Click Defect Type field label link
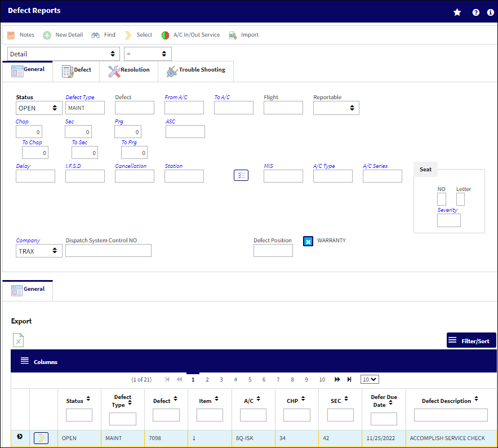The width and height of the screenshot is (498, 448). [x=80, y=97]
